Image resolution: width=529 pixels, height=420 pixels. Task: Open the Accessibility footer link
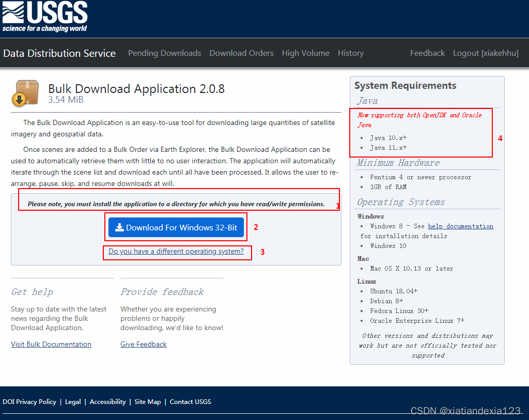[107, 402]
